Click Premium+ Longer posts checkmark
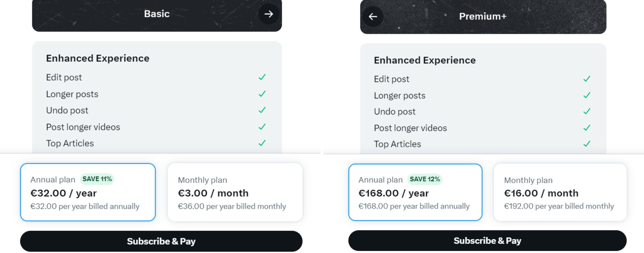 click(587, 95)
